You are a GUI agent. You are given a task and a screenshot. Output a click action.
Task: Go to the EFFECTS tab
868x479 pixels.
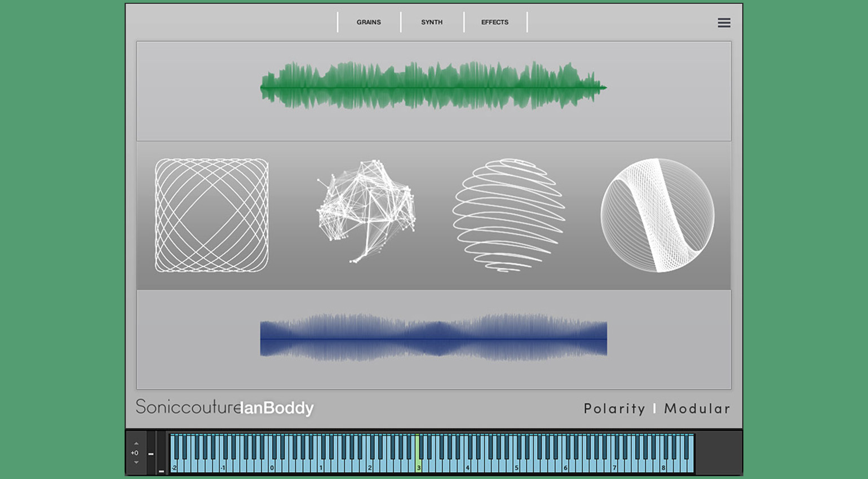pos(494,23)
